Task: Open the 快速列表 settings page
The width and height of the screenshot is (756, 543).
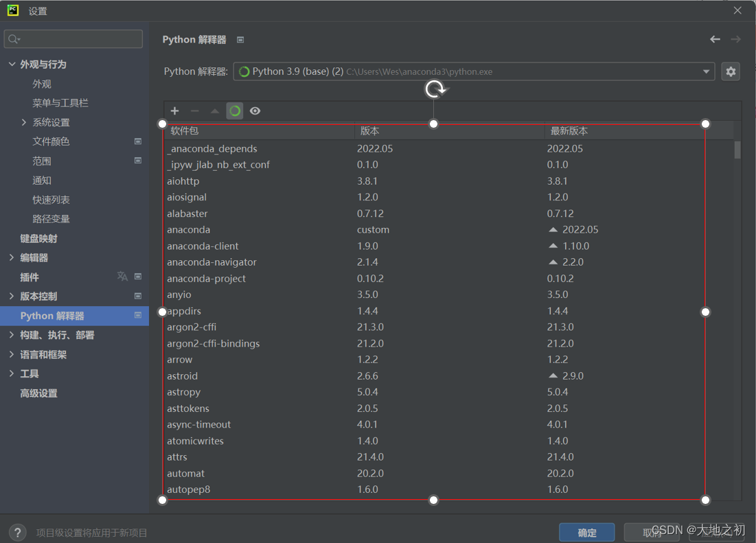Action: point(51,200)
